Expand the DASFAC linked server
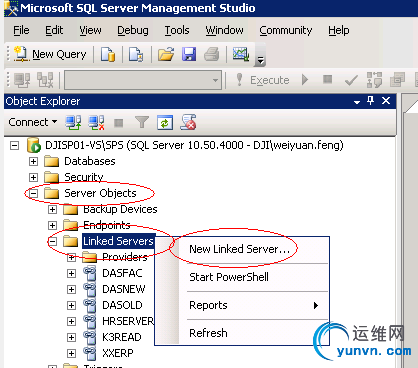418x368 pixels. click(71, 273)
